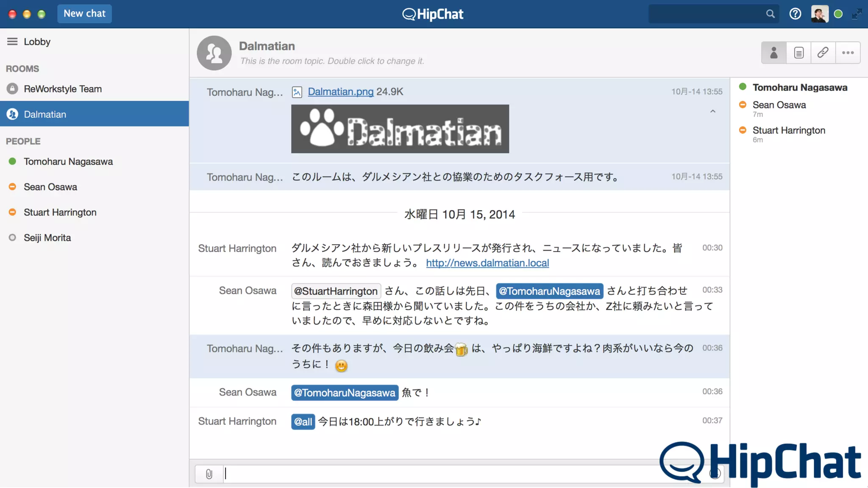Click the Dalmatian.png file link
The height and width of the screenshot is (488, 868).
point(340,92)
